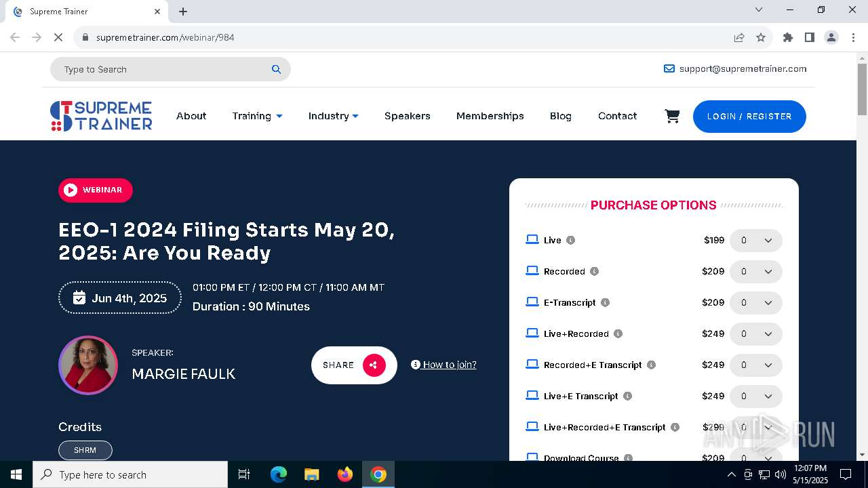Viewport: 868px width, 488px height.
Task: Click the red share icon
Action: point(374,365)
